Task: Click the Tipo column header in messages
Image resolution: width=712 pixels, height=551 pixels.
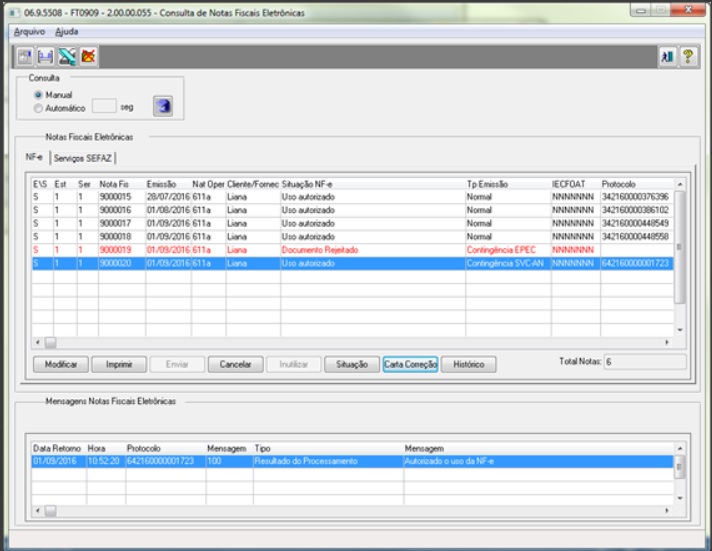Action: (x=328, y=449)
